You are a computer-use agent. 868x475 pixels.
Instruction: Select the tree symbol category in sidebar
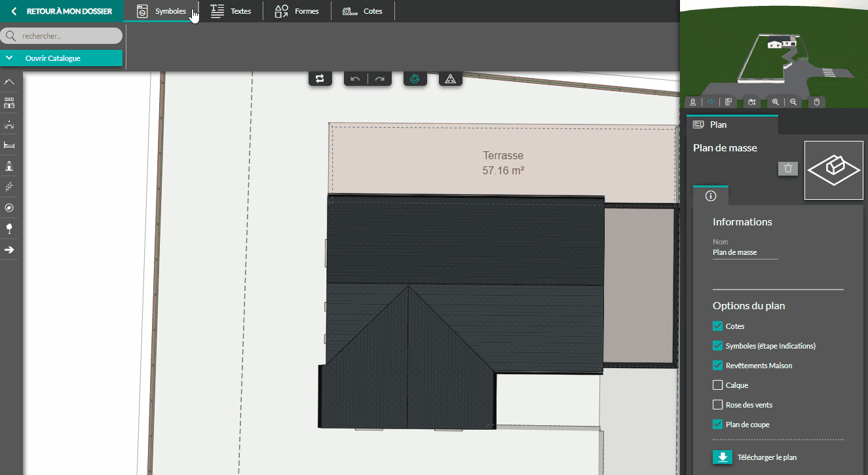pyautogui.click(x=9, y=229)
